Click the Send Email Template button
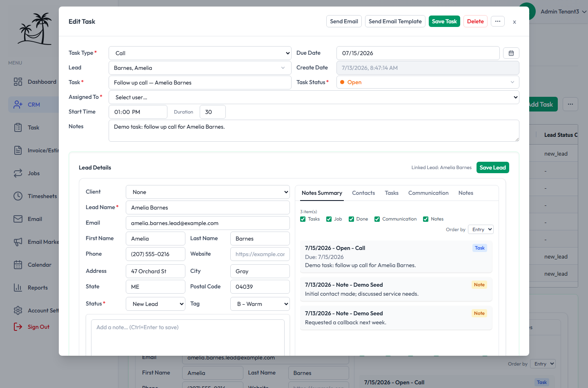Image resolution: width=588 pixels, height=388 pixels. 395,21
